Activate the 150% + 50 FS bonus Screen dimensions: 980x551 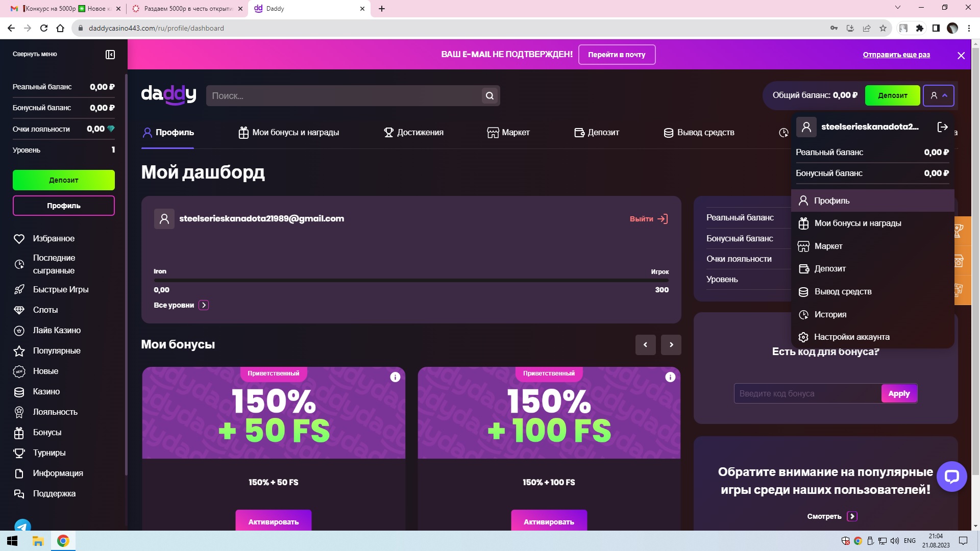274,520
